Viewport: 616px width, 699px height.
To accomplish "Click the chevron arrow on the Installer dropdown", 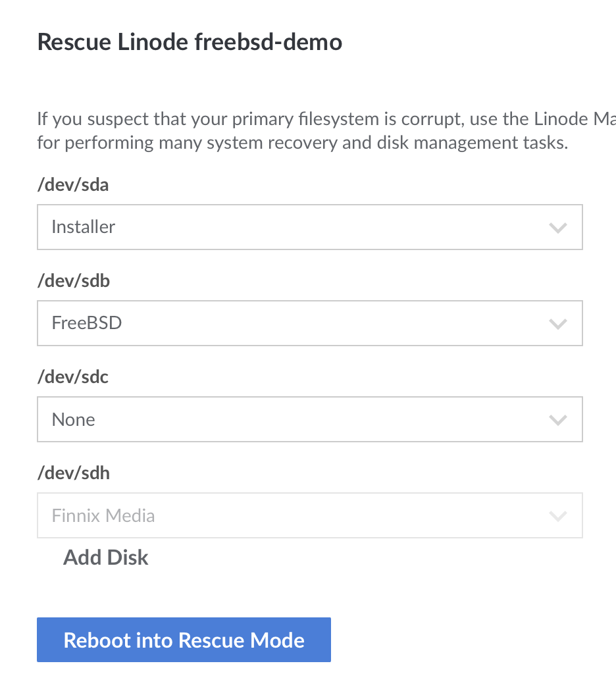I will 557,228.
